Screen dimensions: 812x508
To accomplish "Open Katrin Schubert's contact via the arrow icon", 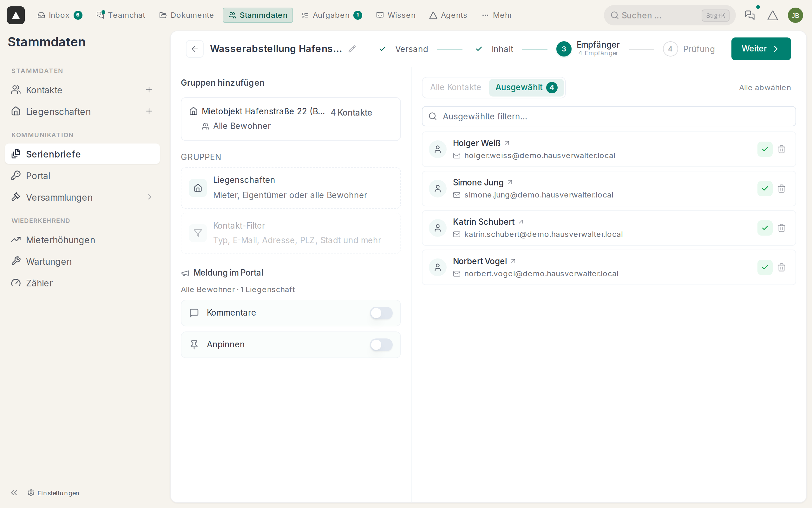I will click(x=521, y=221).
